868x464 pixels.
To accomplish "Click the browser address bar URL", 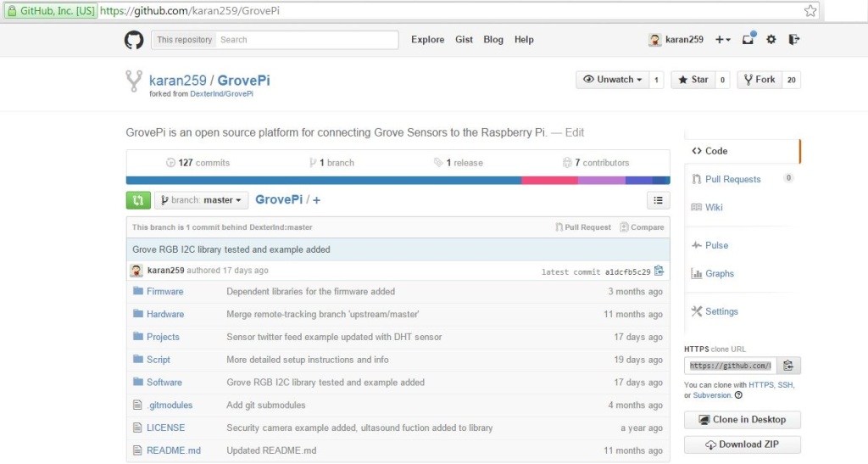I will [x=190, y=10].
